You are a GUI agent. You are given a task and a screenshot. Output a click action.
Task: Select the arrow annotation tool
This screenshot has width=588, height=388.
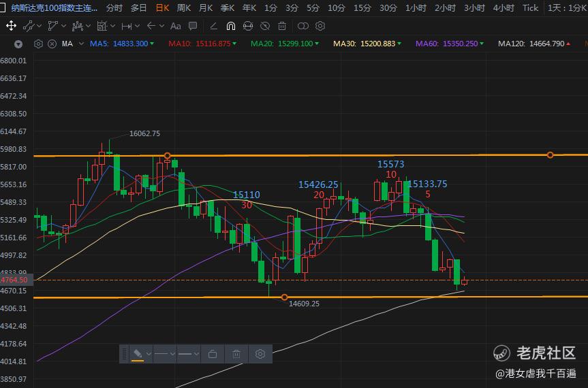pyautogui.click(x=151, y=26)
